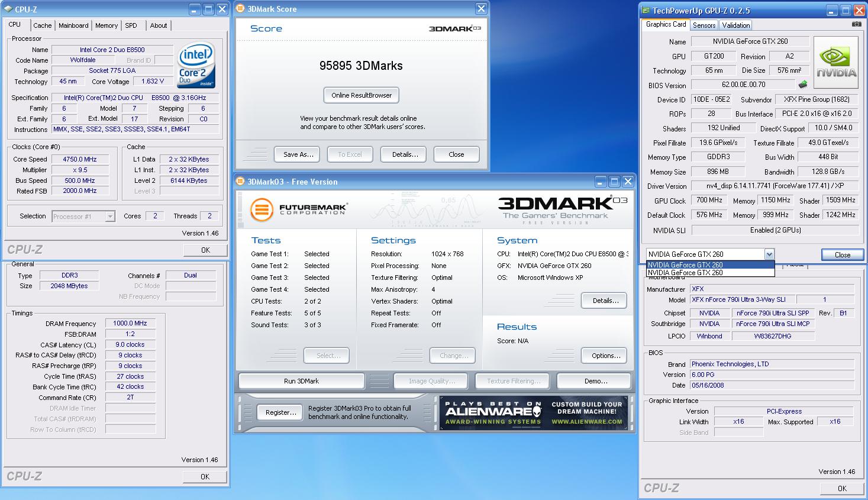Select the second GeForce GTX 260 list entry

tap(710, 273)
